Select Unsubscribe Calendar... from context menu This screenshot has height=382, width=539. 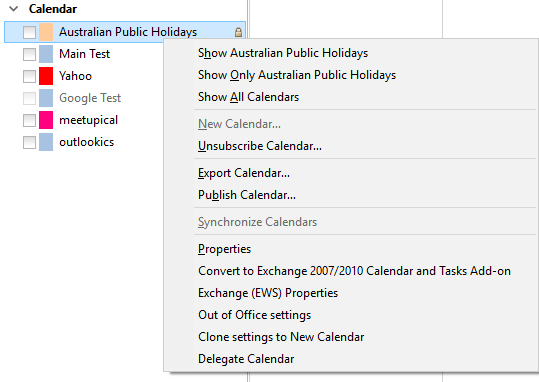pyautogui.click(x=260, y=146)
